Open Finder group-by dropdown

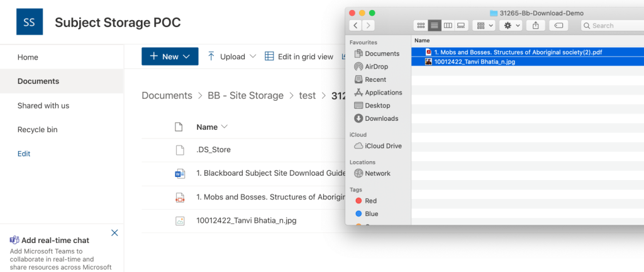pos(484,25)
